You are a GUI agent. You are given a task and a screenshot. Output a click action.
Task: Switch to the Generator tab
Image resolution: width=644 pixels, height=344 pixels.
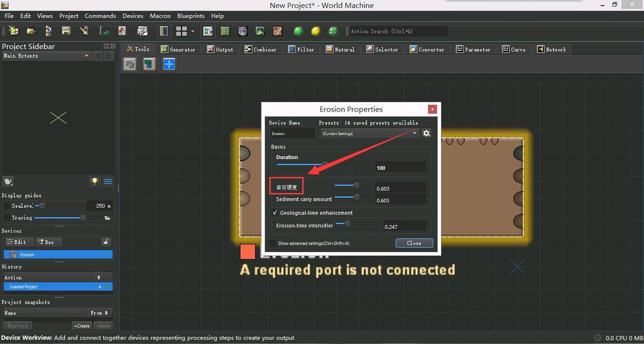(x=178, y=49)
